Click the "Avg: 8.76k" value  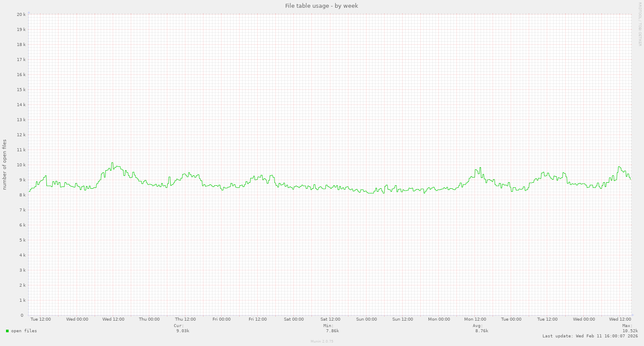(479, 328)
